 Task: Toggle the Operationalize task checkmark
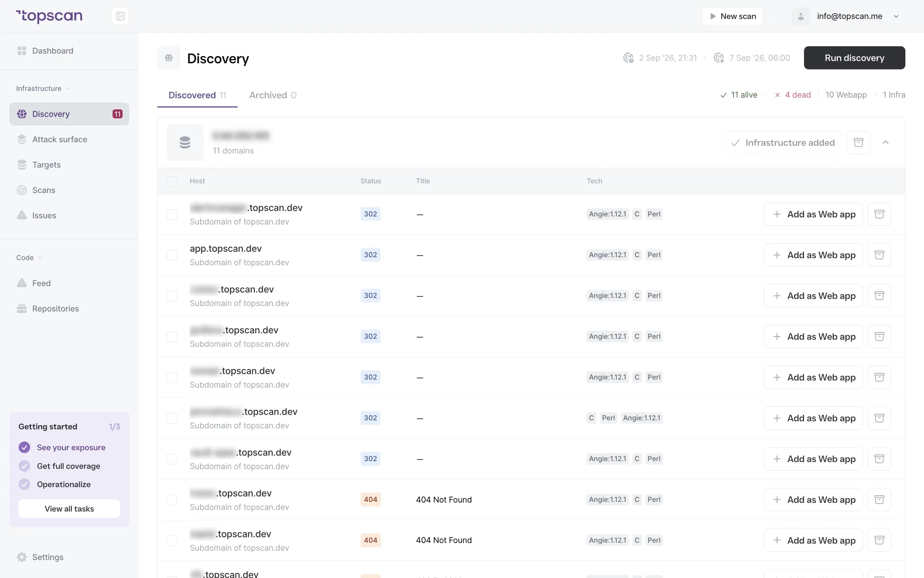coord(24,484)
